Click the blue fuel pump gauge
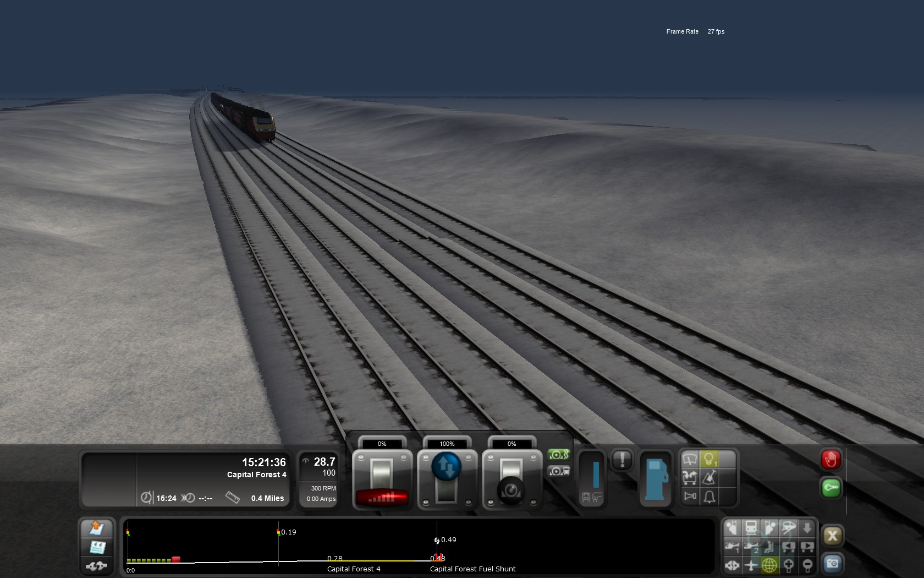Viewport: 924px width, 578px height. point(655,479)
